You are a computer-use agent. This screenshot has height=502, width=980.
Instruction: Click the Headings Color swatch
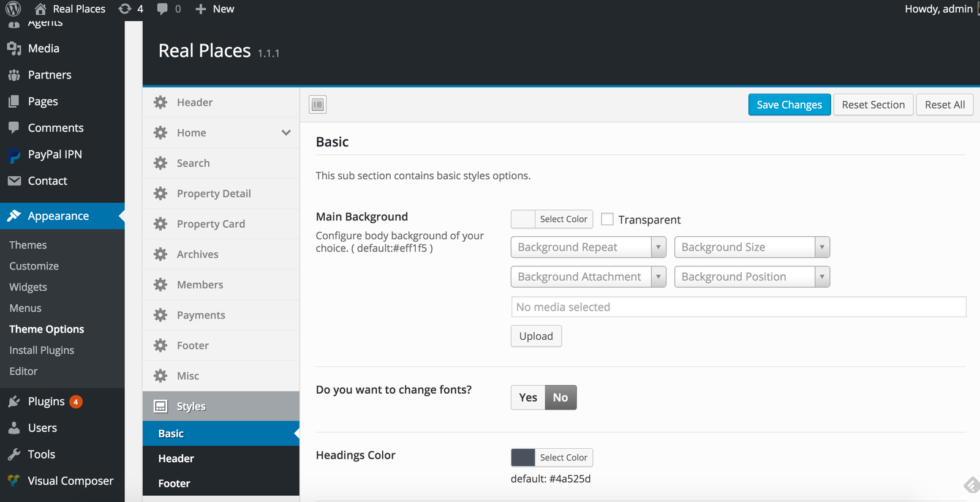click(x=523, y=457)
